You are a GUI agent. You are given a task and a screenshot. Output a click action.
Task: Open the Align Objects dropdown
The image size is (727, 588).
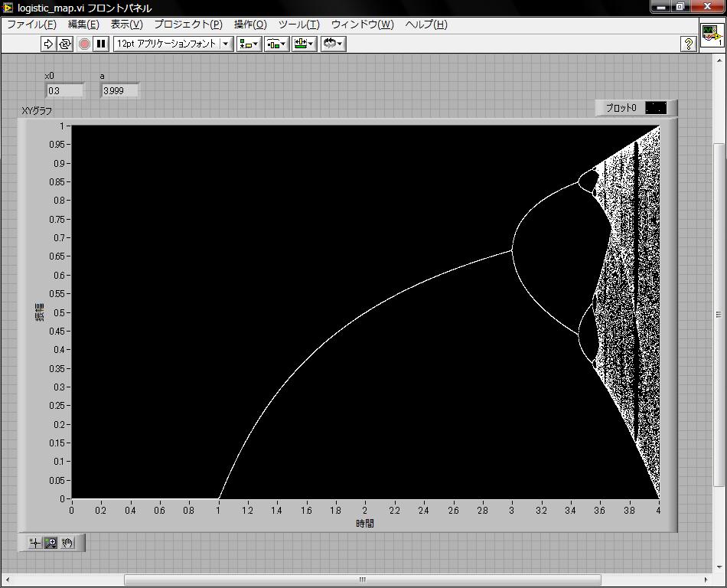pyautogui.click(x=249, y=44)
